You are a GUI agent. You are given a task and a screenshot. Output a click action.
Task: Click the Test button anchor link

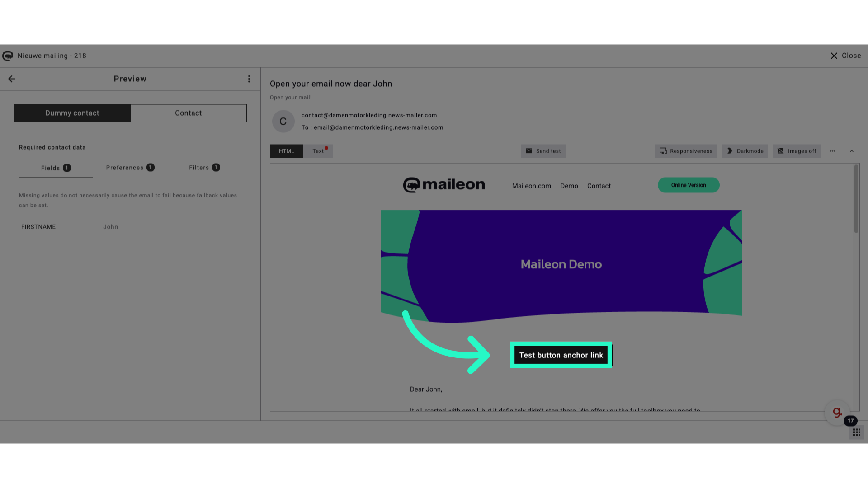561,355
